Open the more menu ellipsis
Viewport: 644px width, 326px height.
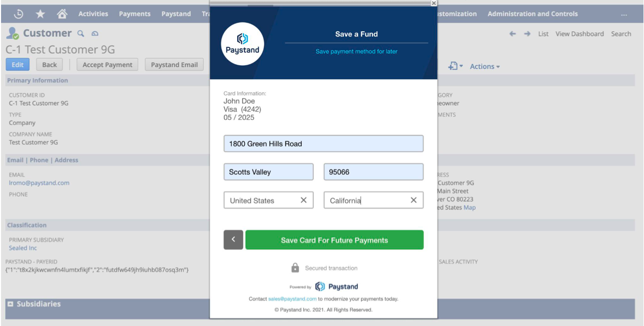pos(624,14)
